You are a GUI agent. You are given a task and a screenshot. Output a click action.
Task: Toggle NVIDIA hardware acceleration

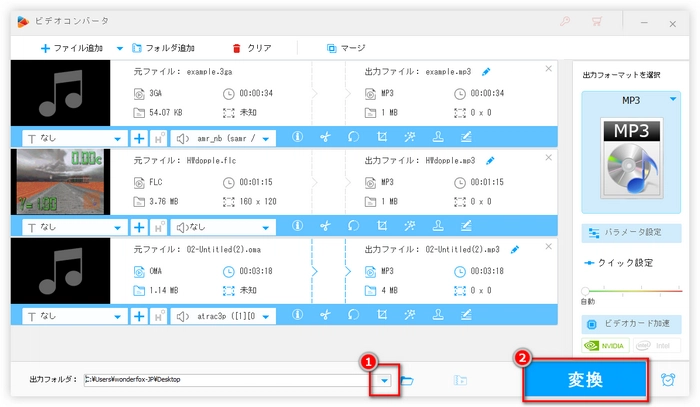point(606,346)
